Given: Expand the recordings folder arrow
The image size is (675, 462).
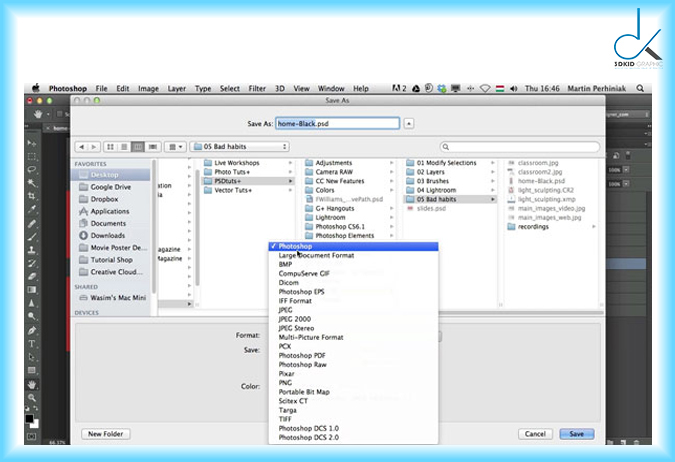Looking at the screenshot, I should point(594,226).
